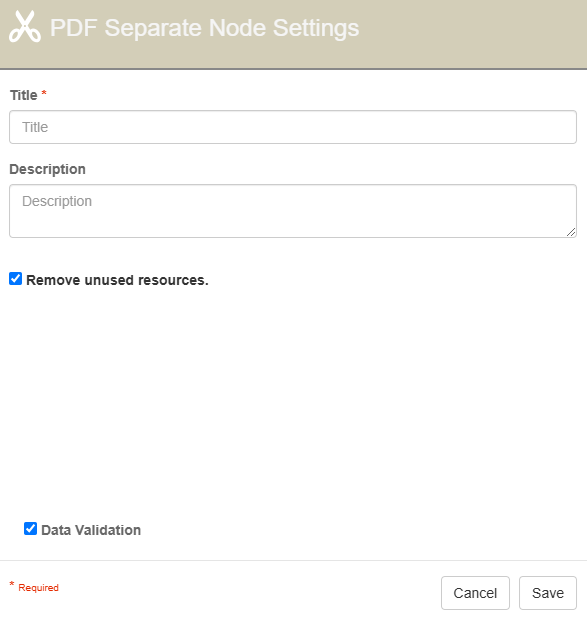Focus the Title input field
587x619 pixels.
[293, 127]
